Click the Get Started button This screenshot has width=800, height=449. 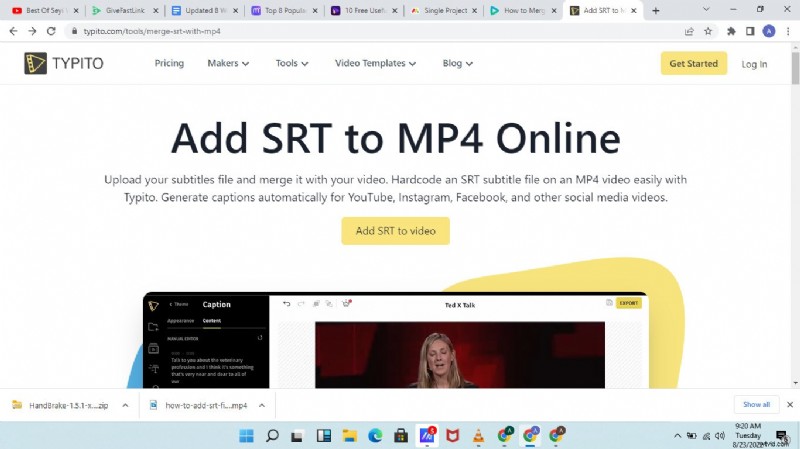693,63
